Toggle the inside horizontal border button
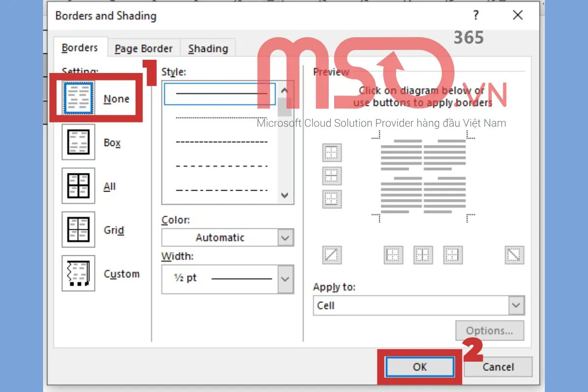588x392 pixels. coord(332,176)
